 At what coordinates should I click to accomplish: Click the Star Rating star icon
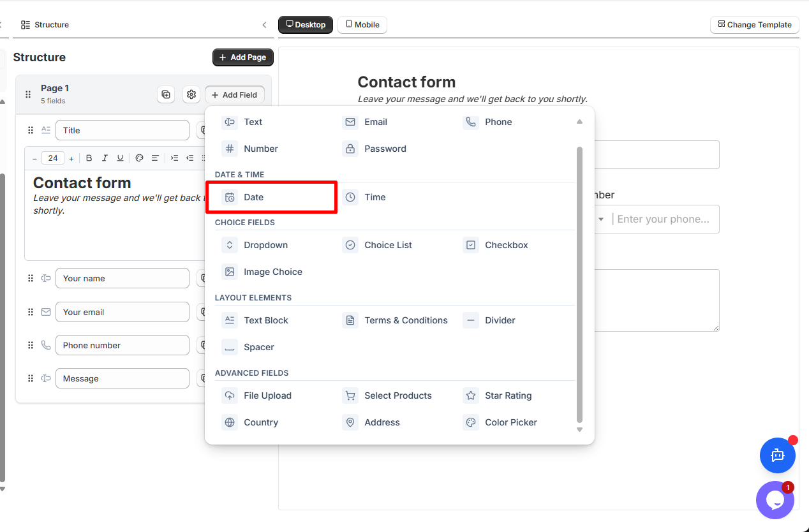[471, 395]
